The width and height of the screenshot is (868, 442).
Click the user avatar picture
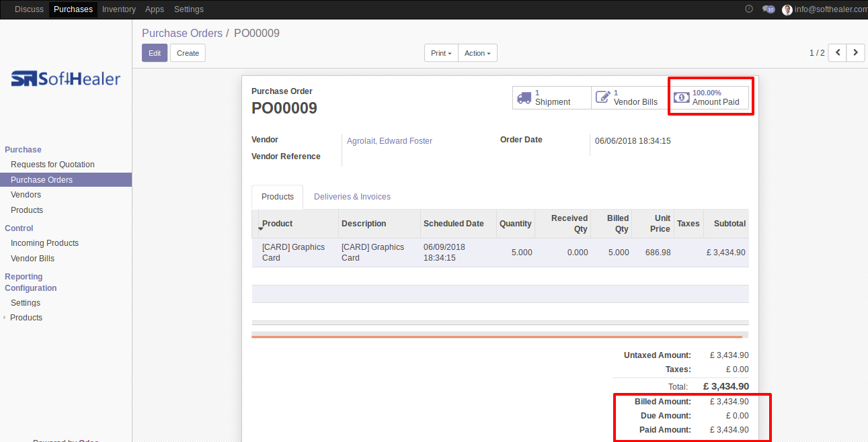click(787, 9)
